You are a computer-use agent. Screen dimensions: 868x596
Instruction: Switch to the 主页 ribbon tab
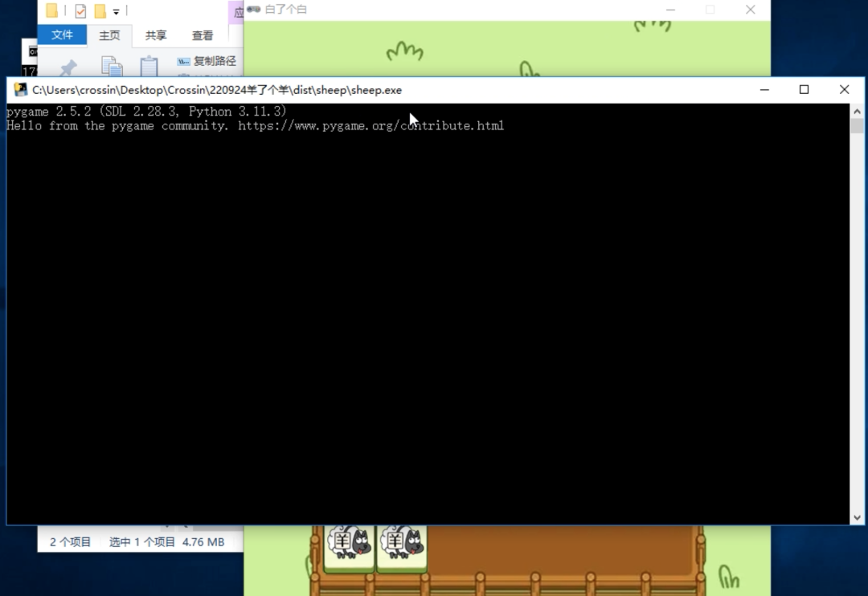pos(109,35)
